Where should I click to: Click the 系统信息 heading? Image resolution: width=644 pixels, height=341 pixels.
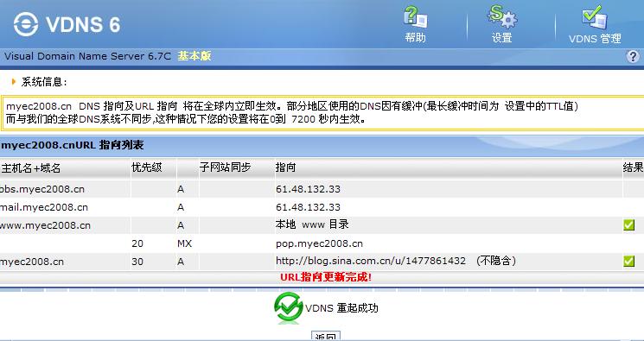(44, 82)
